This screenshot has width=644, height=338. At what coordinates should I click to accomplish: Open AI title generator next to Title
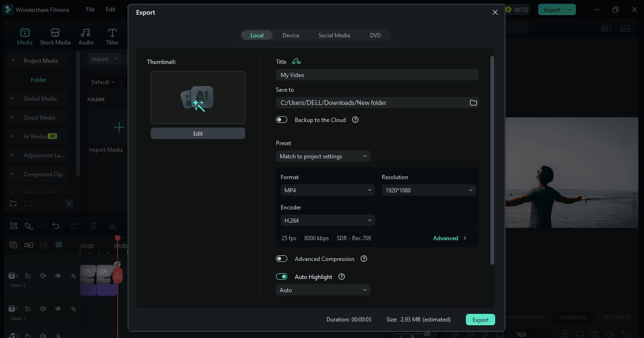click(296, 61)
